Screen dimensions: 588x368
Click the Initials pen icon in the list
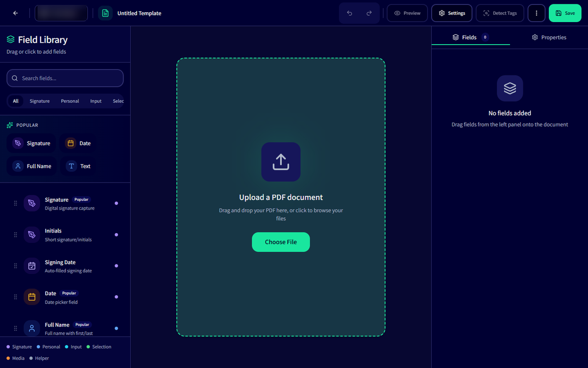pyautogui.click(x=32, y=235)
